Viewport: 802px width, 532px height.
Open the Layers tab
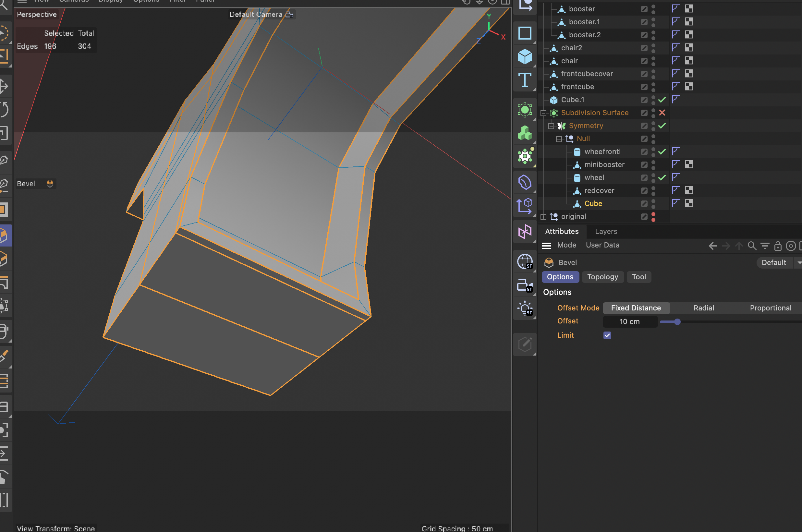[606, 231]
